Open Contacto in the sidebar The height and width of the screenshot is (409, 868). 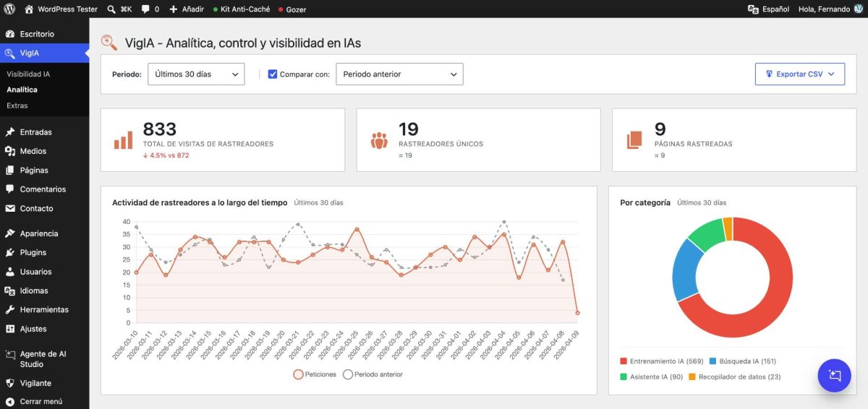tap(44, 208)
